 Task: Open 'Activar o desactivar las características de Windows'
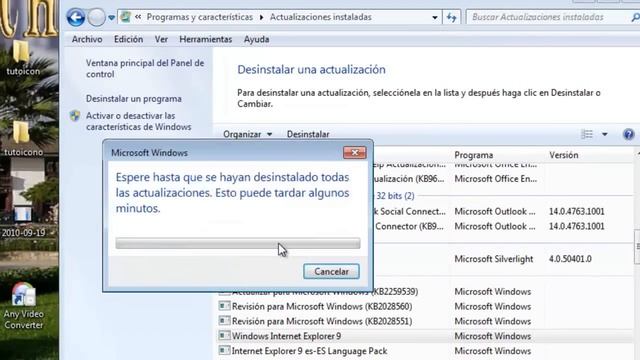(139, 121)
